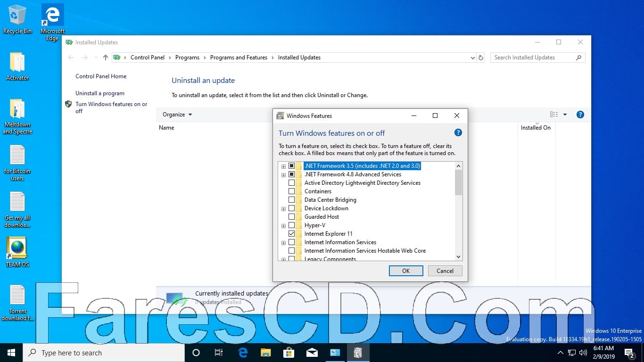Screen dimensions: 644x362
Task: Toggle .NET Framework 3.5 checkbox
Action: pyautogui.click(x=291, y=166)
